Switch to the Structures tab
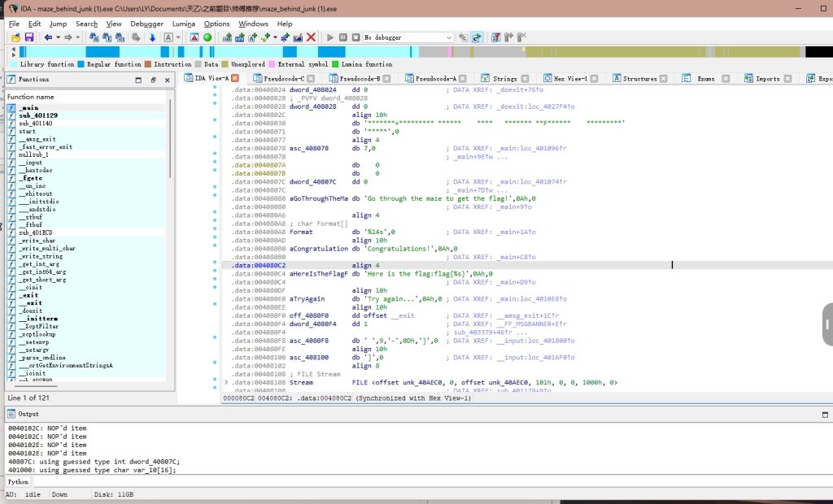 [639, 79]
